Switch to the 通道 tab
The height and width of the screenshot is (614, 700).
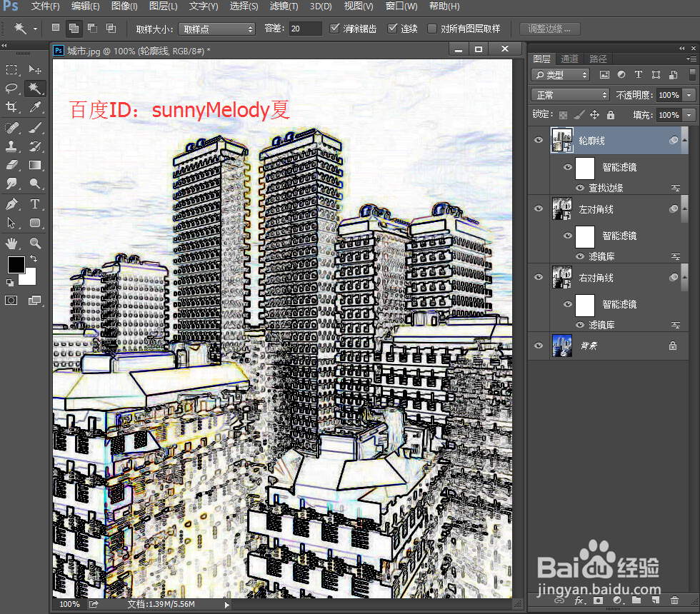coord(570,59)
